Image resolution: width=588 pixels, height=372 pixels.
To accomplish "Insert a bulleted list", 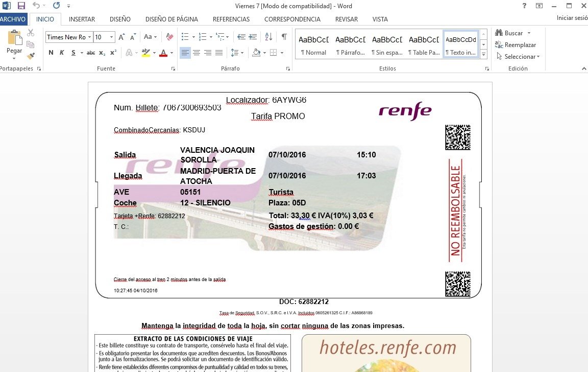I will [185, 37].
